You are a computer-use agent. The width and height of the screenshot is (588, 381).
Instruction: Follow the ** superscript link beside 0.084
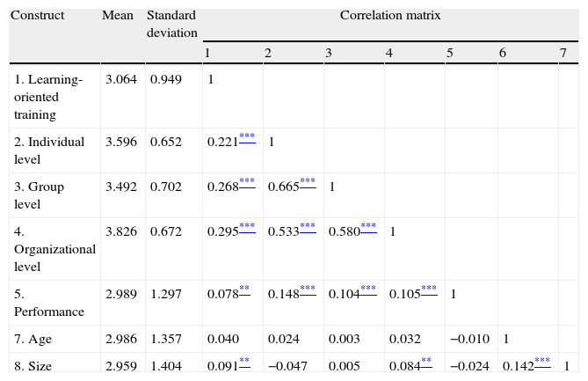click(425, 361)
